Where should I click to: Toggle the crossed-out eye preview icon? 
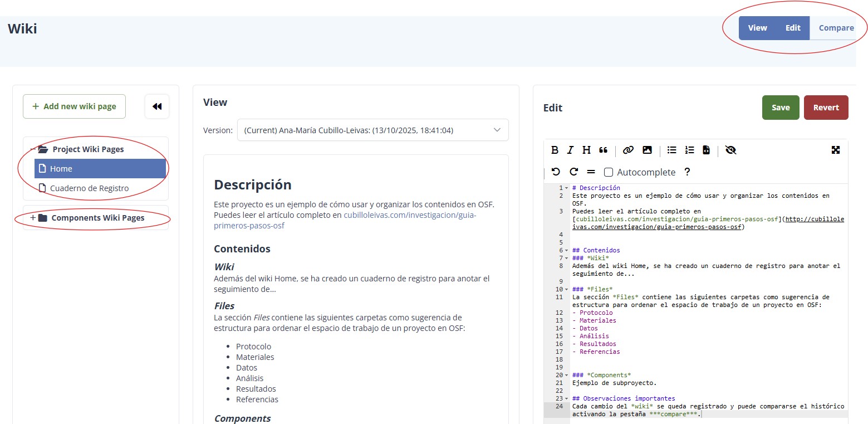pos(731,150)
